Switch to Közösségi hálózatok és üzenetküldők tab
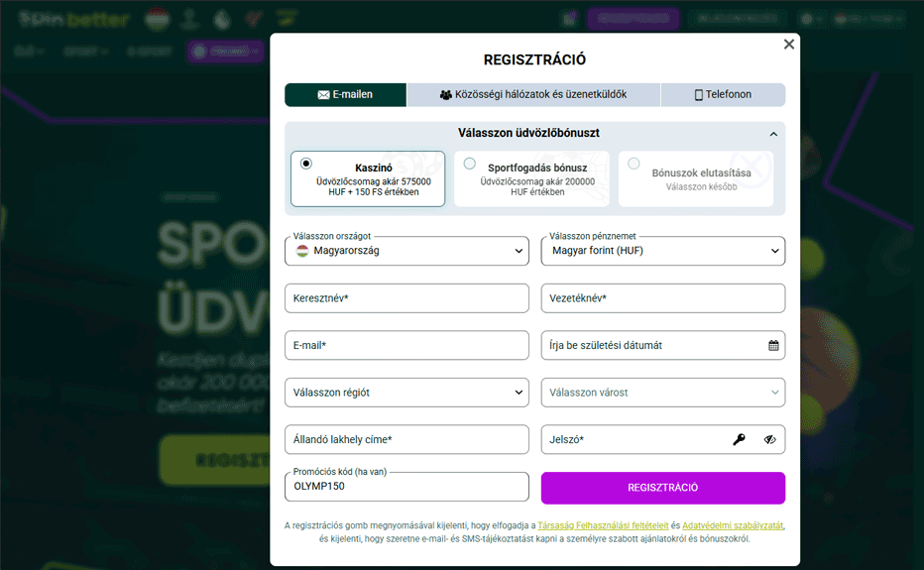 (533, 95)
